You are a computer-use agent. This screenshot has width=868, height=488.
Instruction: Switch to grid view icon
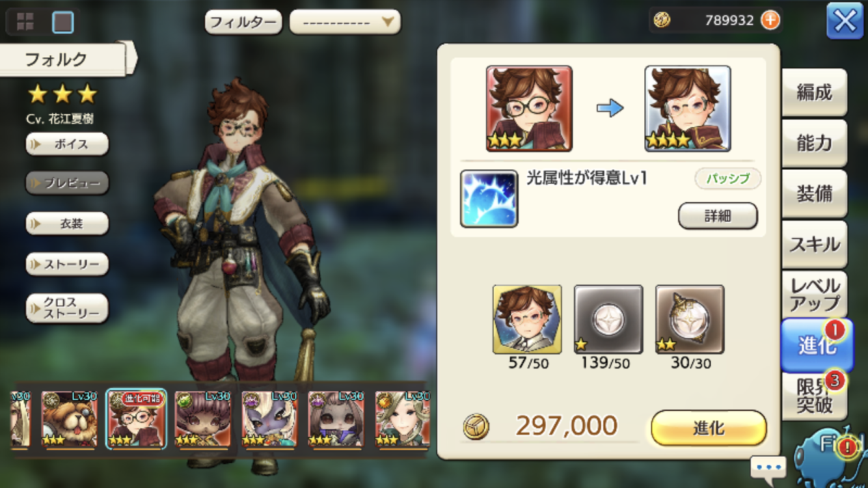[25, 22]
